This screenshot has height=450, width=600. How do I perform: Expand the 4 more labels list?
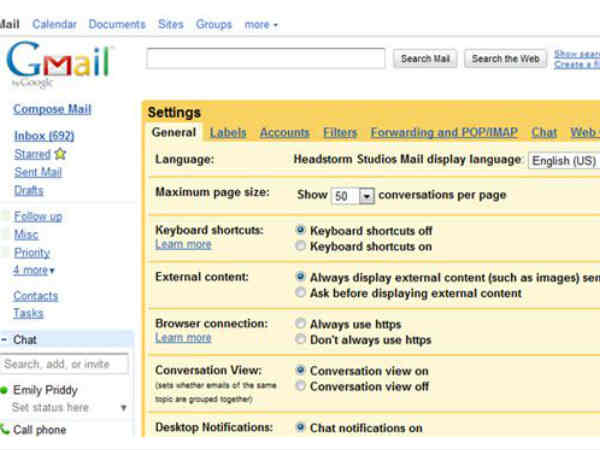pyautogui.click(x=34, y=270)
